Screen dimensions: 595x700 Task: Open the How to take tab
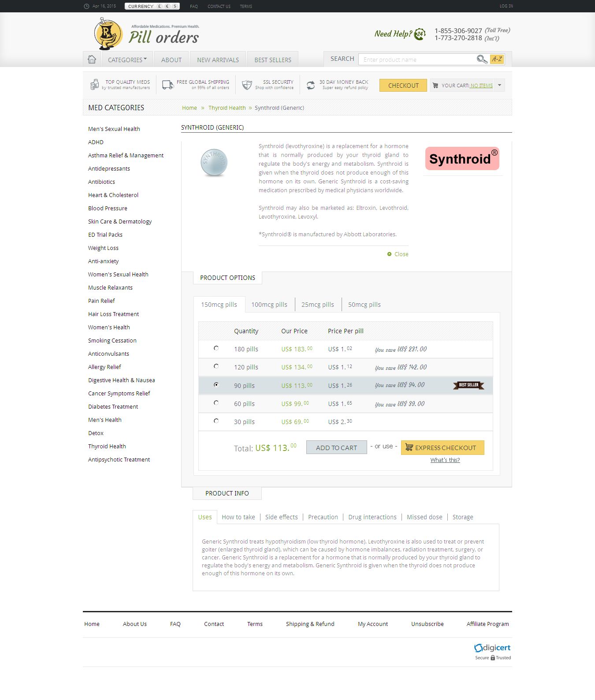point(238,517)
